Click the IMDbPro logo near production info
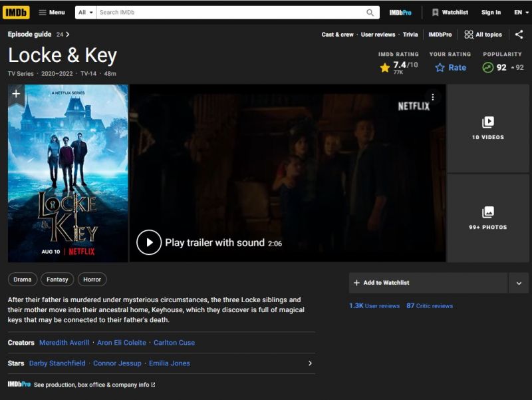The image size is (532, 400). pos(19,385)
